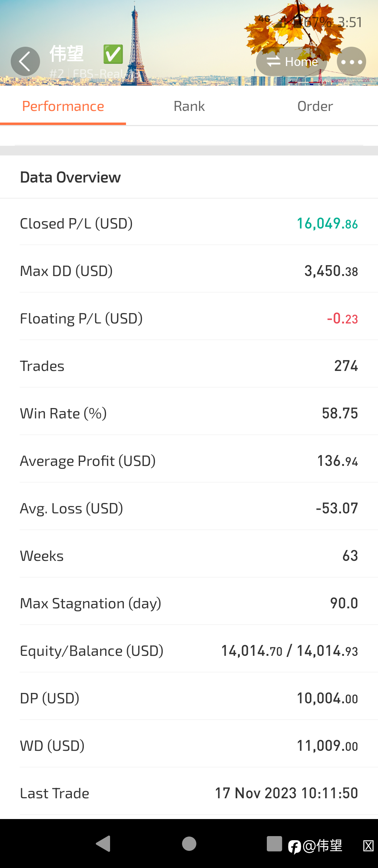Viewport: 378px width, 868px height.
Task: Open the Order tab
Action: 315,106
